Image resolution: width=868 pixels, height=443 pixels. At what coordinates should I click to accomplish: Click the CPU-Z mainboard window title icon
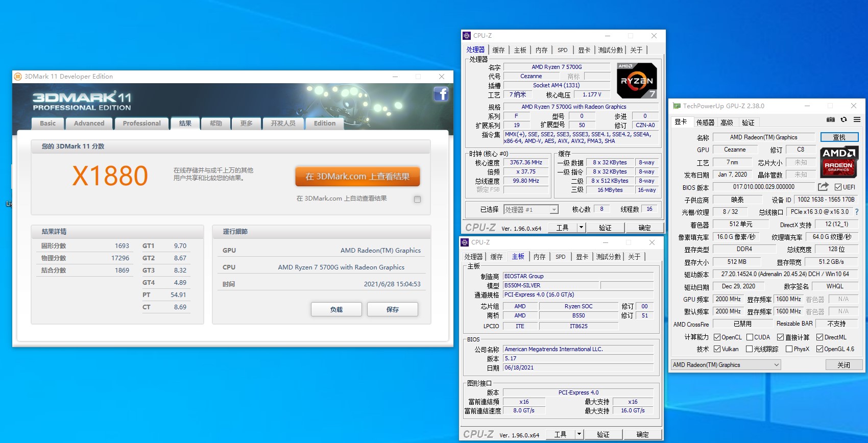pyautogui.click(x=465, y=242)
